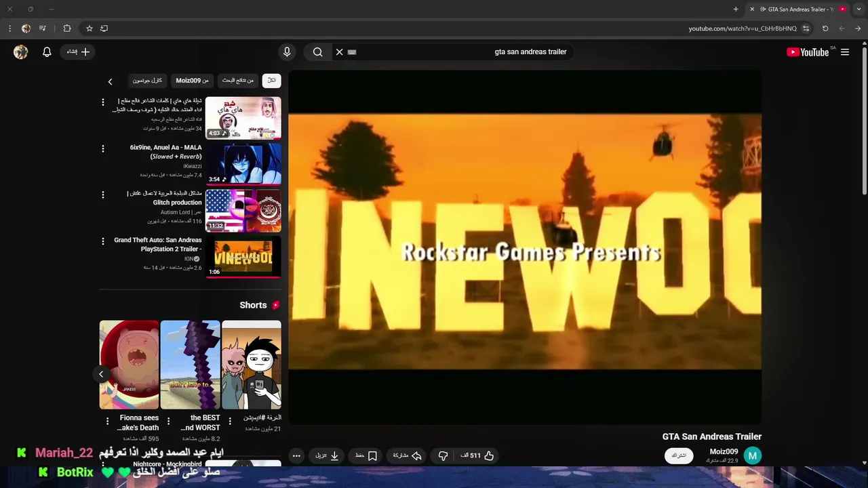Select the 'كارل جونسون' filter chip
The width and height of the screenshot is (868, 488).
click(x=147, y=81)
